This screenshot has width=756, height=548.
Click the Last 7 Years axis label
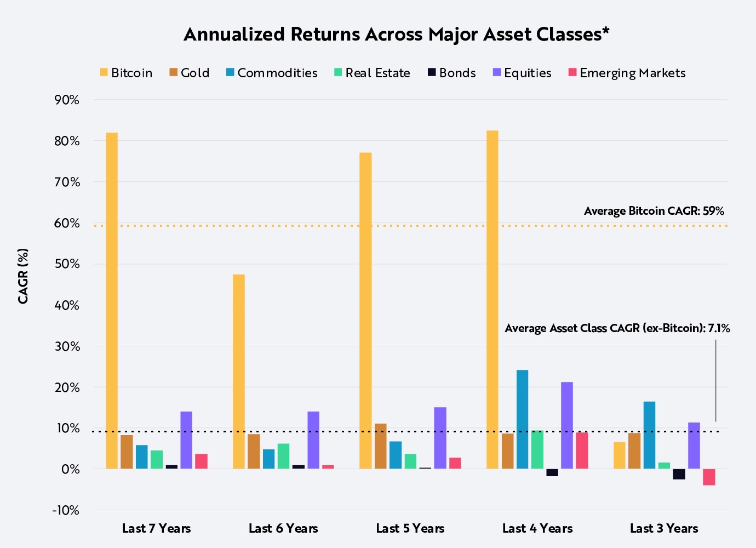(x=156, y=529)
